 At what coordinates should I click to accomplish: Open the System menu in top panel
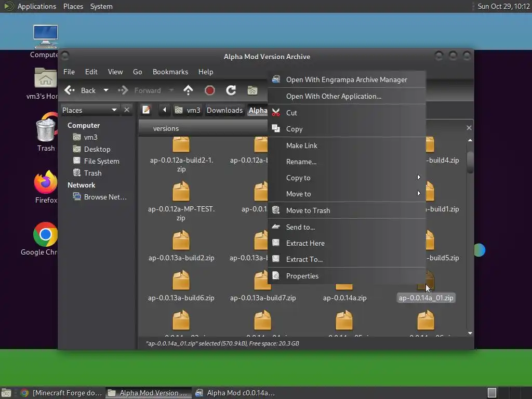tap(101, 6)
